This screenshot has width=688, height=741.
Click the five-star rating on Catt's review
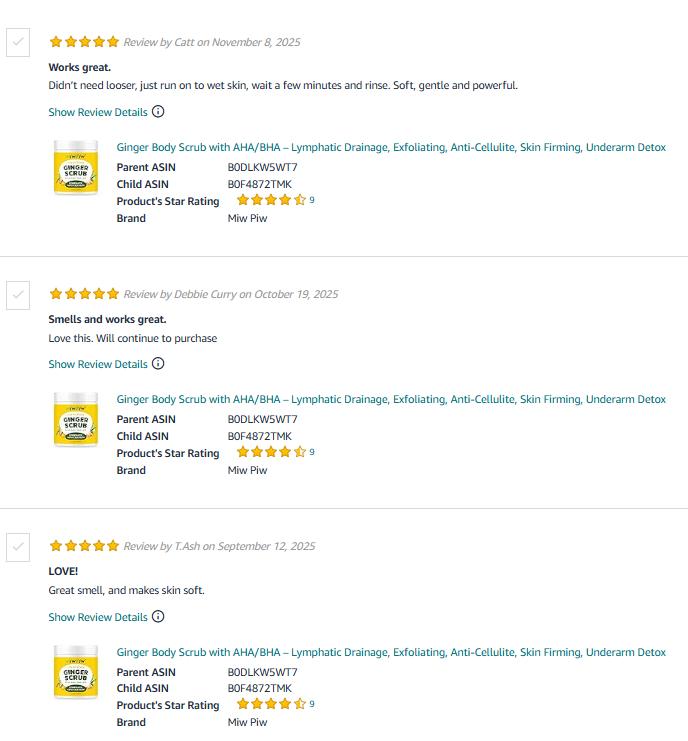[84, 42]
